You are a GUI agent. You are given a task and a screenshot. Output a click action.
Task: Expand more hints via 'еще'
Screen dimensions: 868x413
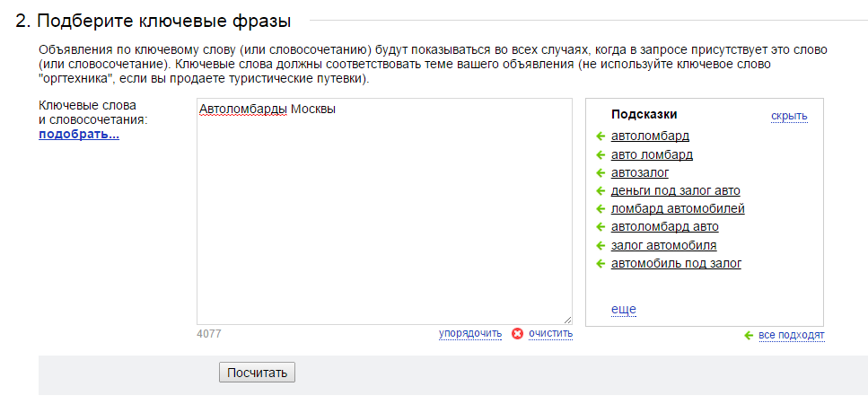click(623, 310)
